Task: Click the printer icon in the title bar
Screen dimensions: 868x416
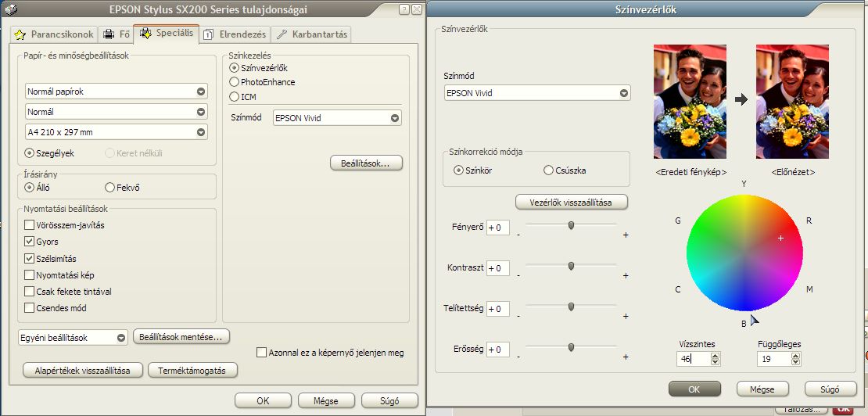Action: 9,9
